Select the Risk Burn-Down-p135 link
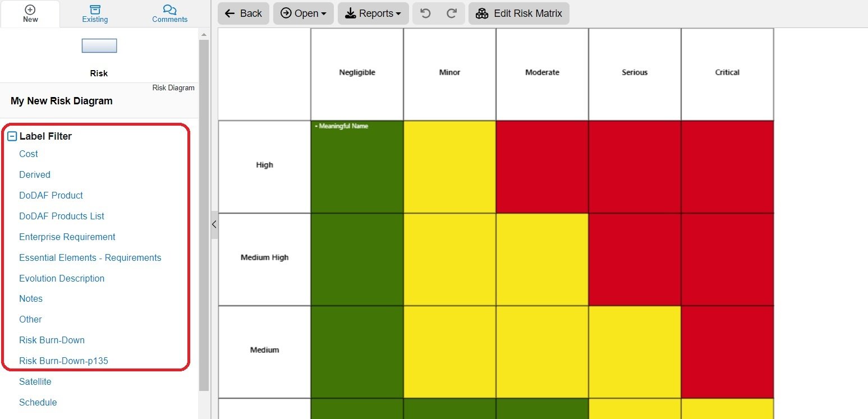 [63, 361]
